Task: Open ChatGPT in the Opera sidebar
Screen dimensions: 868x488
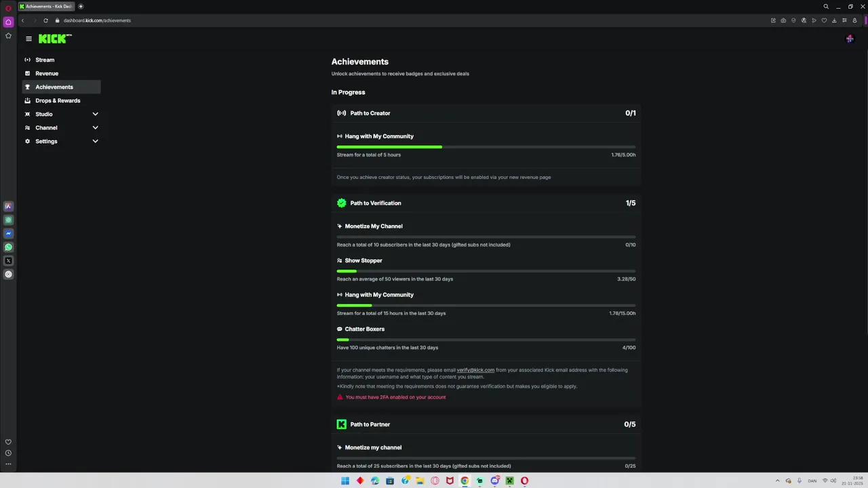Action: point(8,220)
